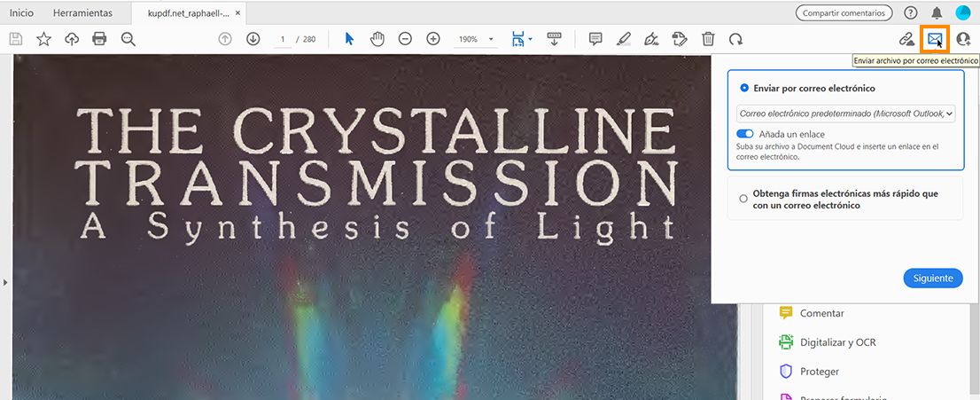Select the highlight text pen tool
The height and width of the screenshot is (400, 980).
(x=623, y=39)
